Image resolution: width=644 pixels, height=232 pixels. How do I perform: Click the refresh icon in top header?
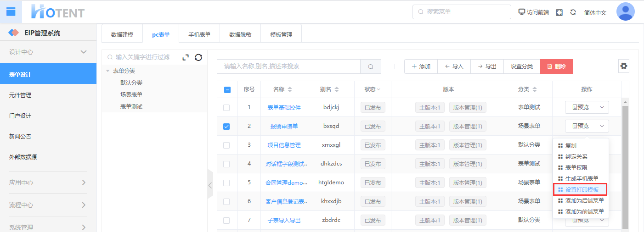[573, 12]
